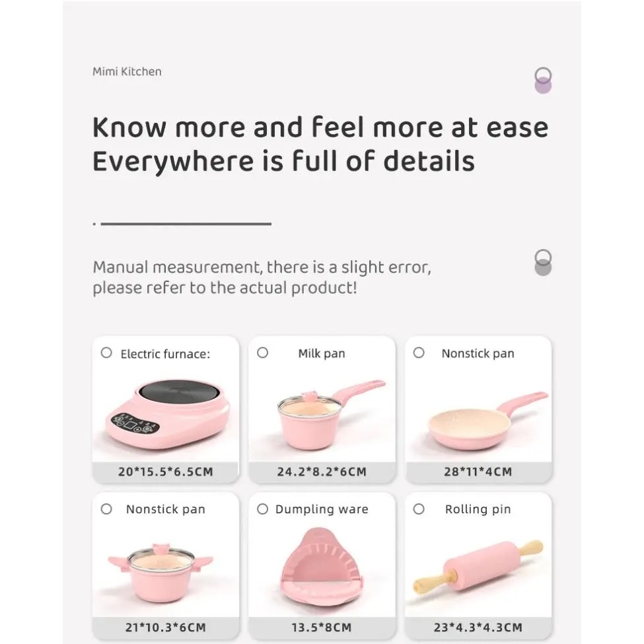Select the Rolling pin radio circle
Screen dimensions: 644x644
coord(419,509)
